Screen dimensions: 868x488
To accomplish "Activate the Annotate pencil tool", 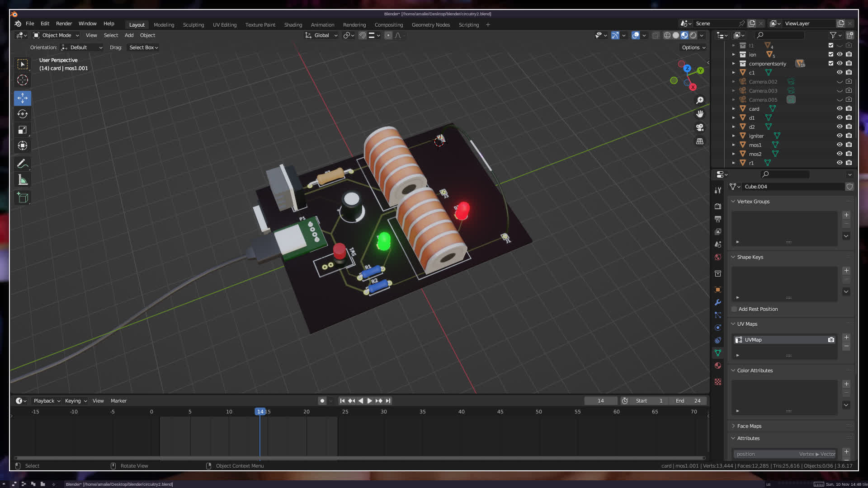I will (x=23, y=164).
